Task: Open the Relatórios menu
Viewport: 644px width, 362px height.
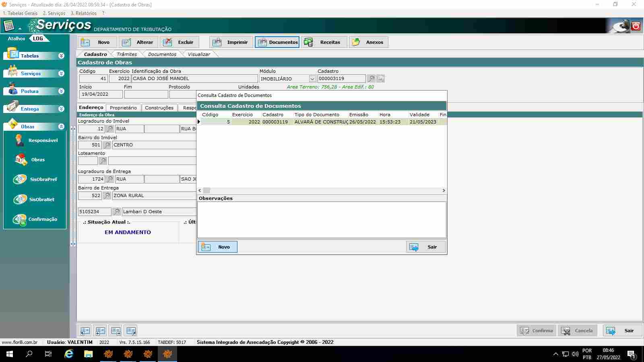Action: point(84,13)
